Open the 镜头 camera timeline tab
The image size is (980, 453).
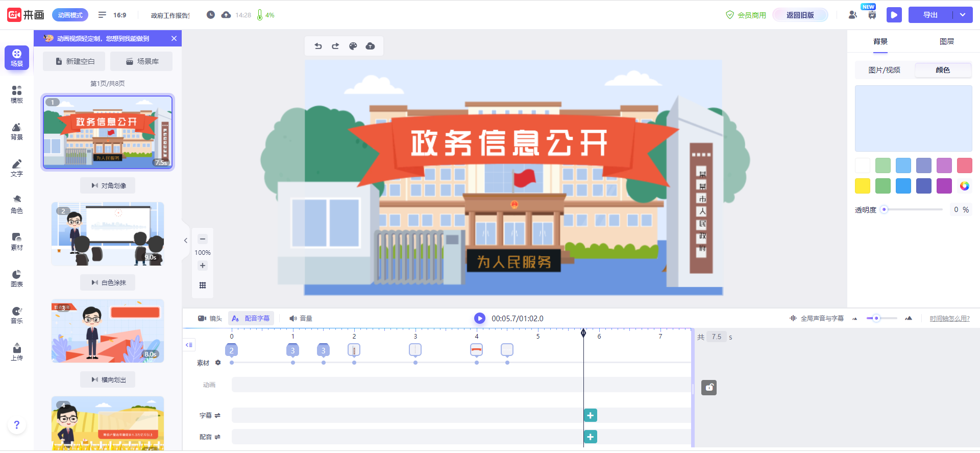click(x=210, y=318)
